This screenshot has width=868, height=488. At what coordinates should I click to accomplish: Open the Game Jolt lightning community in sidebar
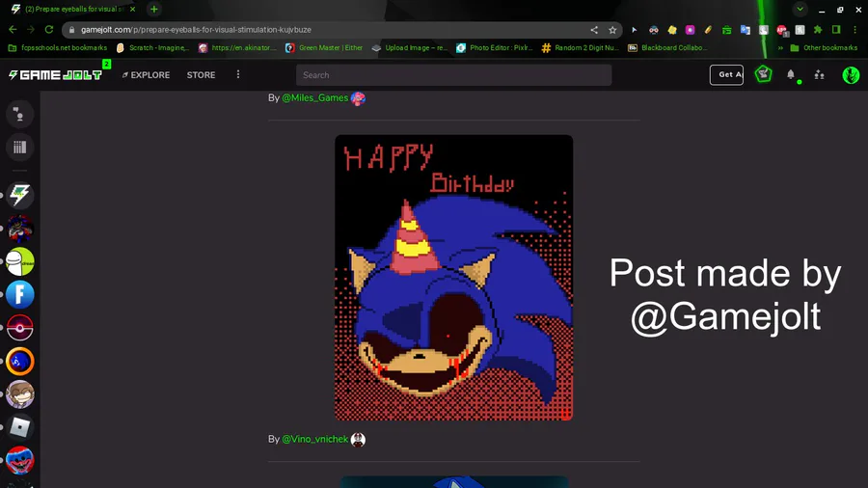coord(20,195)
